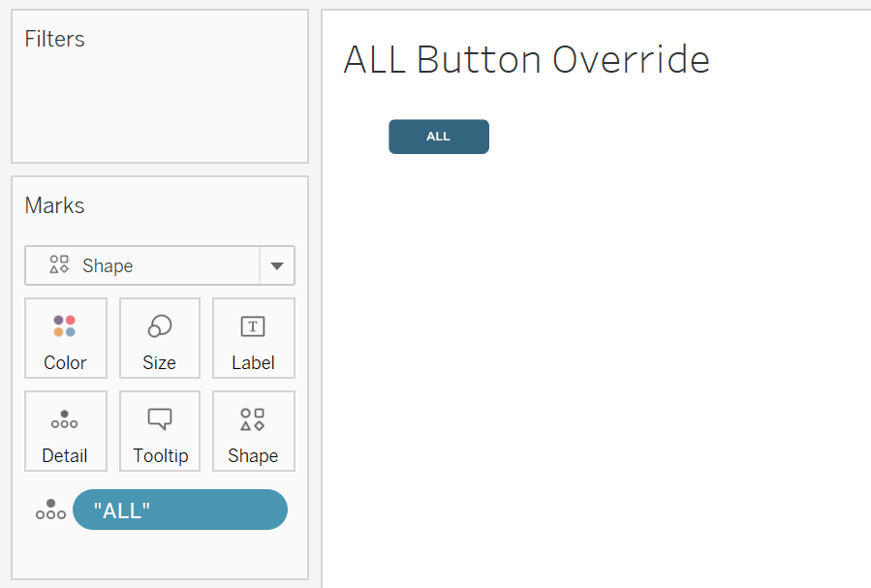Open the Shape marks card button

click(x=253, y=431)
